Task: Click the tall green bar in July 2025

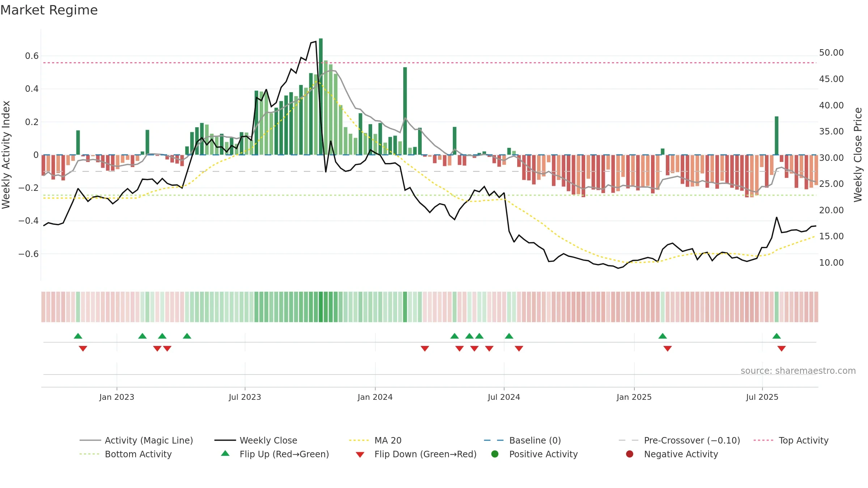Action: [776, 136]
